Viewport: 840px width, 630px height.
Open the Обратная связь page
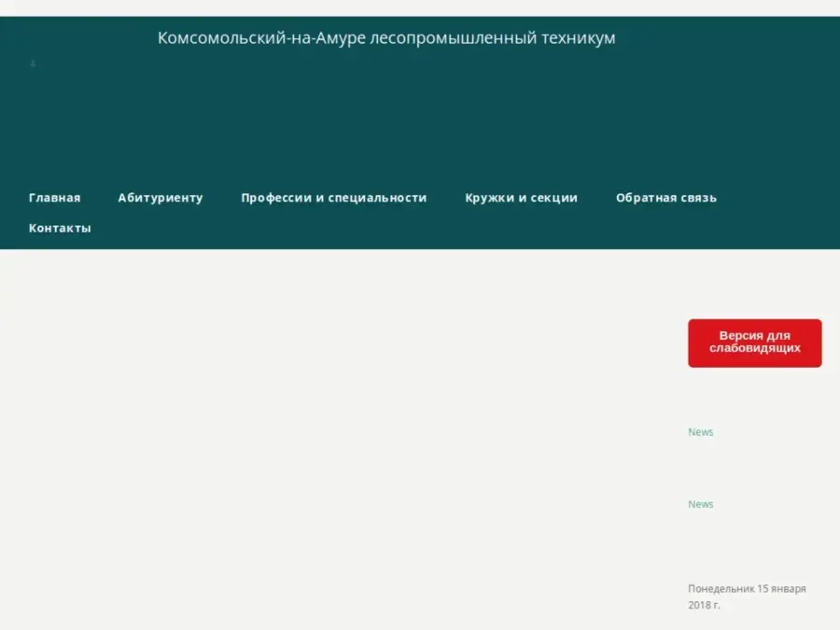(665, 198)
